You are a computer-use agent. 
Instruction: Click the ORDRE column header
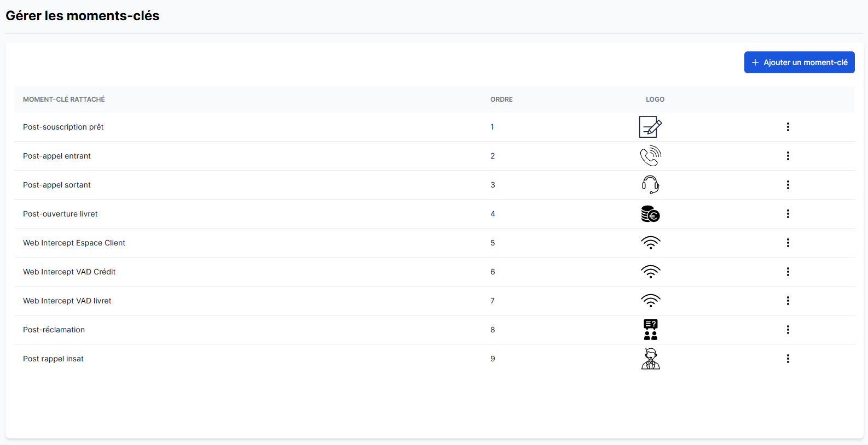click(501, 99)
